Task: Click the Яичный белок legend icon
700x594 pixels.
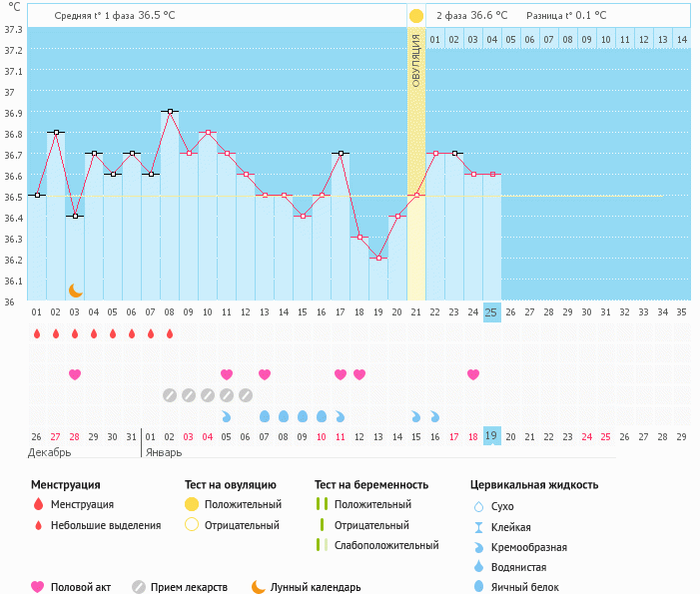Action: [479, 587]
